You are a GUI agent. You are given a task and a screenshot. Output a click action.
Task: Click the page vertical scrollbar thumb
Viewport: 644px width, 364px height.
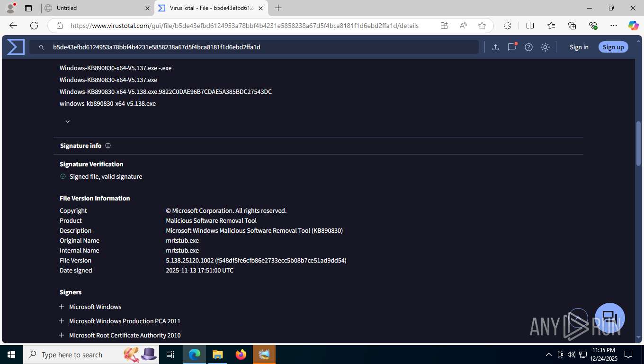pyautogui.click(x=638, y=143)
